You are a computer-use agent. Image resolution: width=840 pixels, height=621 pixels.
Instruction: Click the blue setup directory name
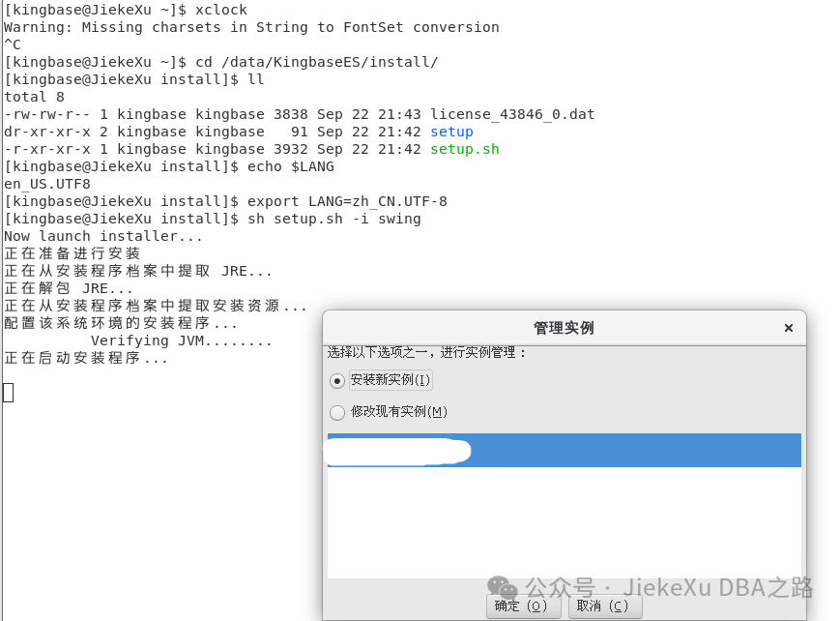tap(451, 132)
